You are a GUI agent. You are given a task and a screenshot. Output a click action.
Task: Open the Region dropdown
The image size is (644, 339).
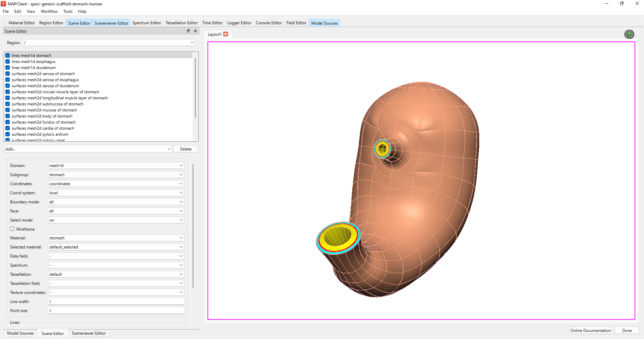pyautogui.click(x=109, y=43)
